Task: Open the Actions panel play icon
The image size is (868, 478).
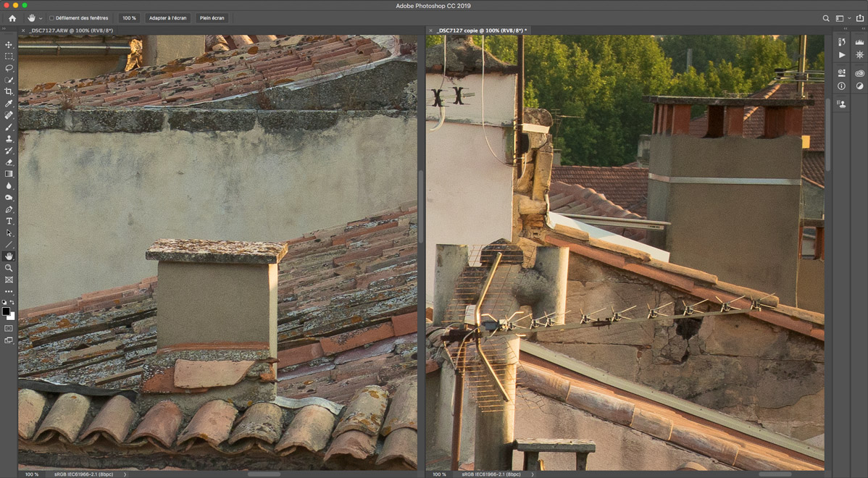Action: click(841, 55)
